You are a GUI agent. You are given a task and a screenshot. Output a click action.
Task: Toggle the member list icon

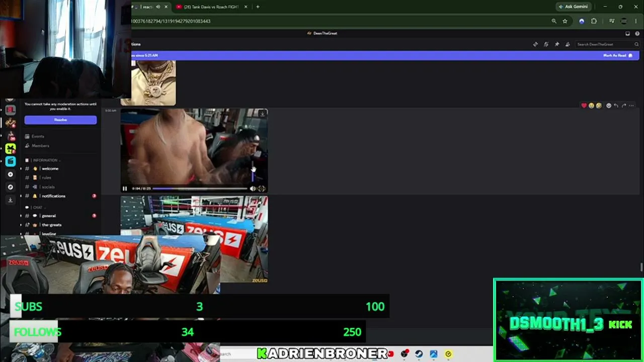568,44
